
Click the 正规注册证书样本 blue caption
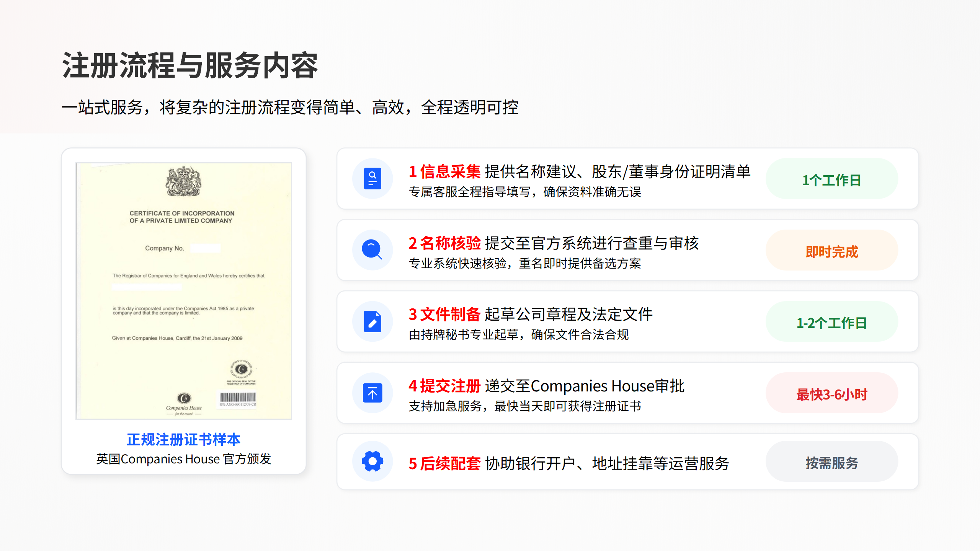pyautogui.click(x=184, y=439)
